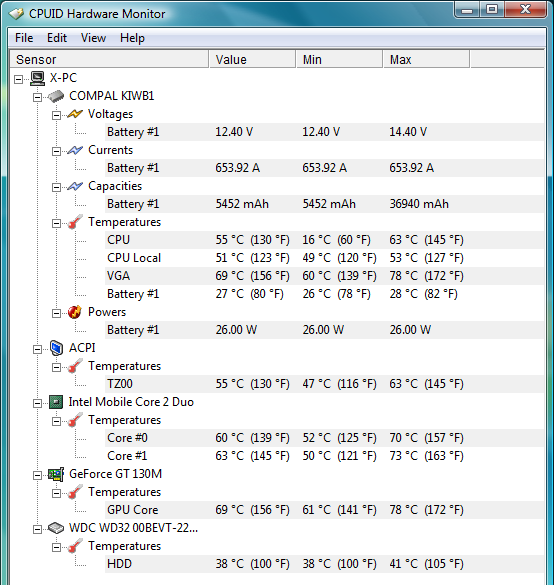Click the Intel Mobile Core 2 Duo processor icon
Image resolution: width=554 pixels, height=585 pixels.
click(x=56, y=402)
